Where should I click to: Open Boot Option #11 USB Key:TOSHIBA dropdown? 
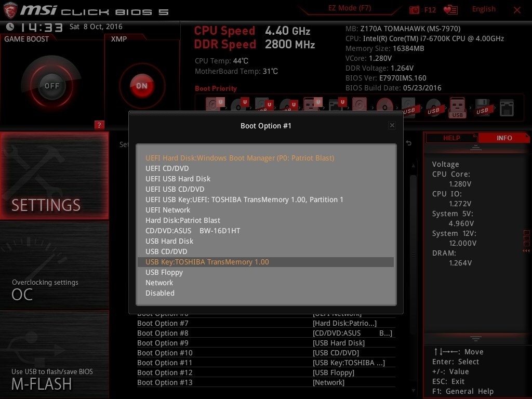[349, 363]
